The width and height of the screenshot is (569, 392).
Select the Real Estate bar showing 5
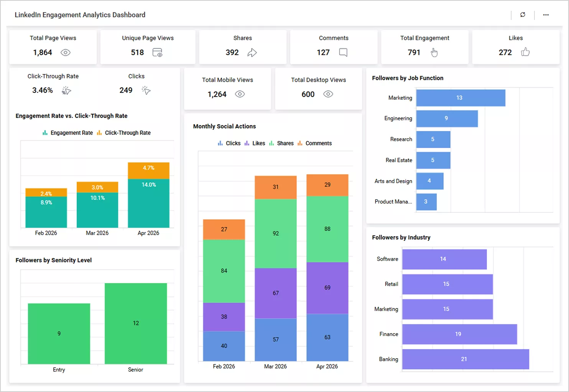pyautogui.click(x=433, y=160)
